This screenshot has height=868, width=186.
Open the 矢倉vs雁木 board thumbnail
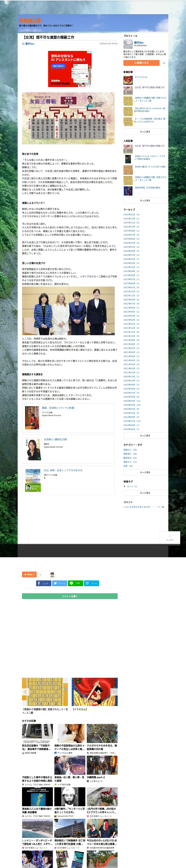128,170
